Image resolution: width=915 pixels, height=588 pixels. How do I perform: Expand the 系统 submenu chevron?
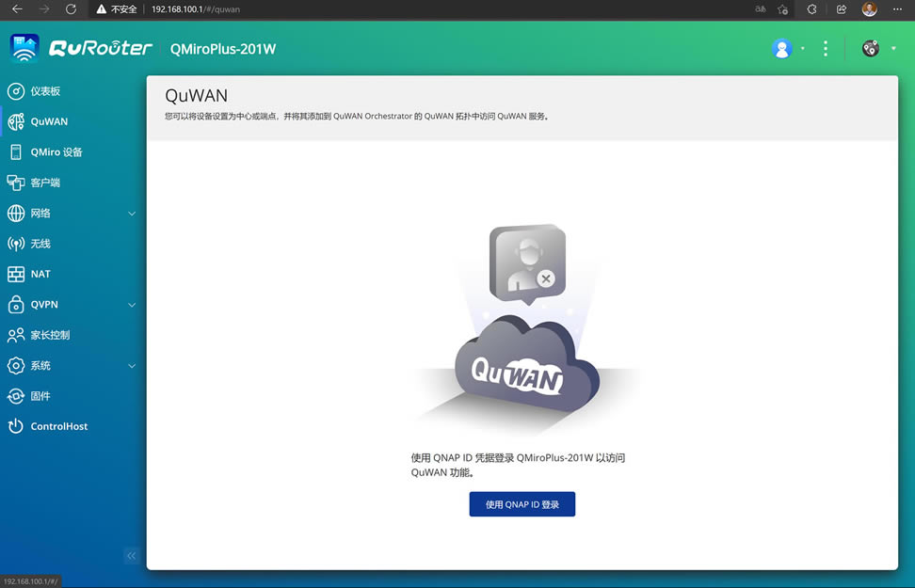[132, 366]
